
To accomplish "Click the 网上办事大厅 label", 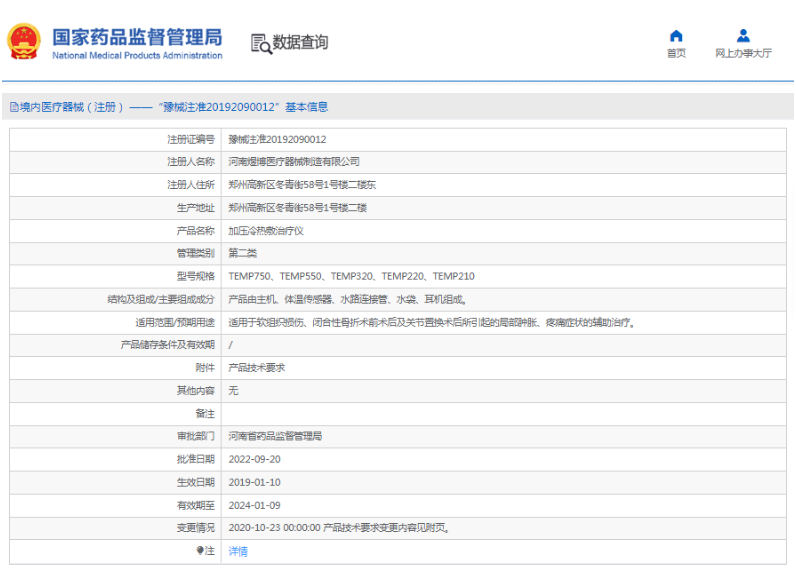I will [743, 53].
